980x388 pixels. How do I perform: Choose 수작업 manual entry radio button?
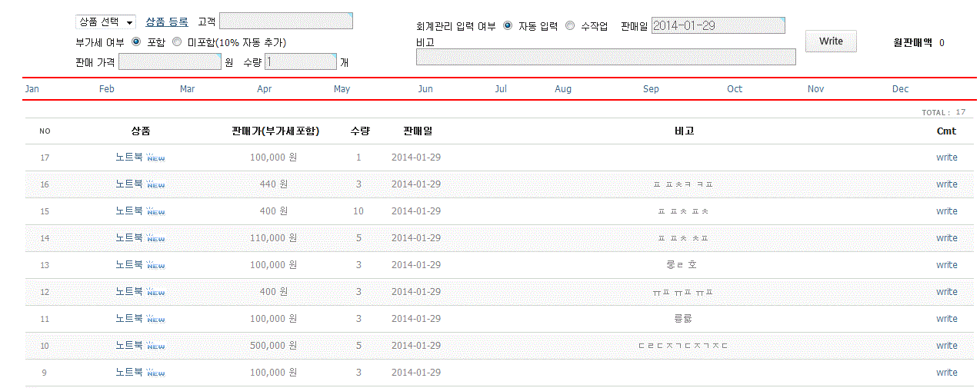pos(570,26)
